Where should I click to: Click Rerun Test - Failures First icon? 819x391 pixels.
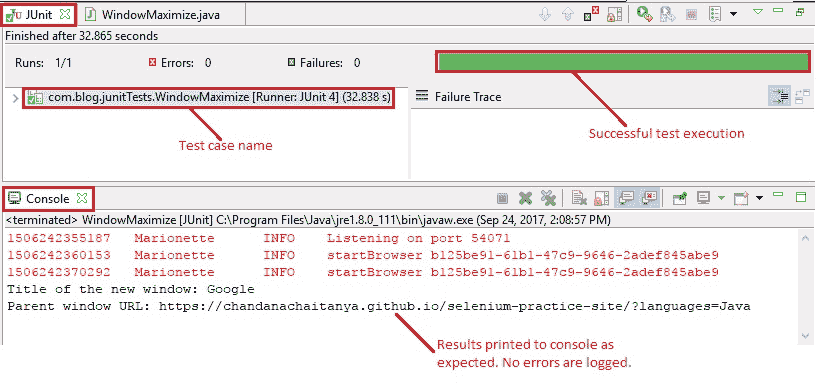[x=668, y=14]
